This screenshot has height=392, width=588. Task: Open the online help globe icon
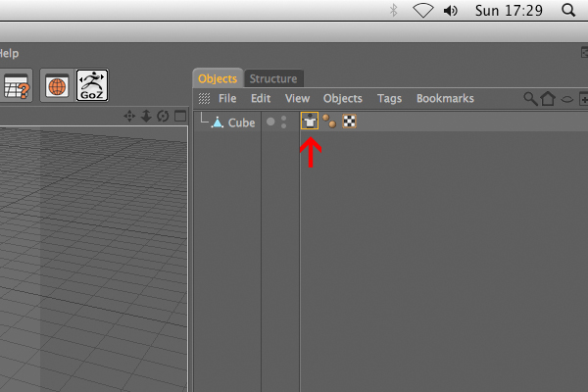57,86
